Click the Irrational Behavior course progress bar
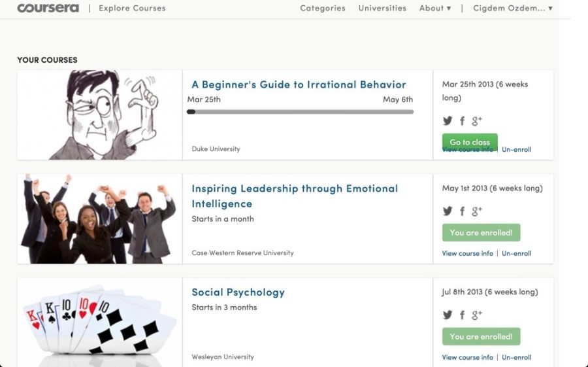This screenshot has width=588, height=367. tap(300, 112)
